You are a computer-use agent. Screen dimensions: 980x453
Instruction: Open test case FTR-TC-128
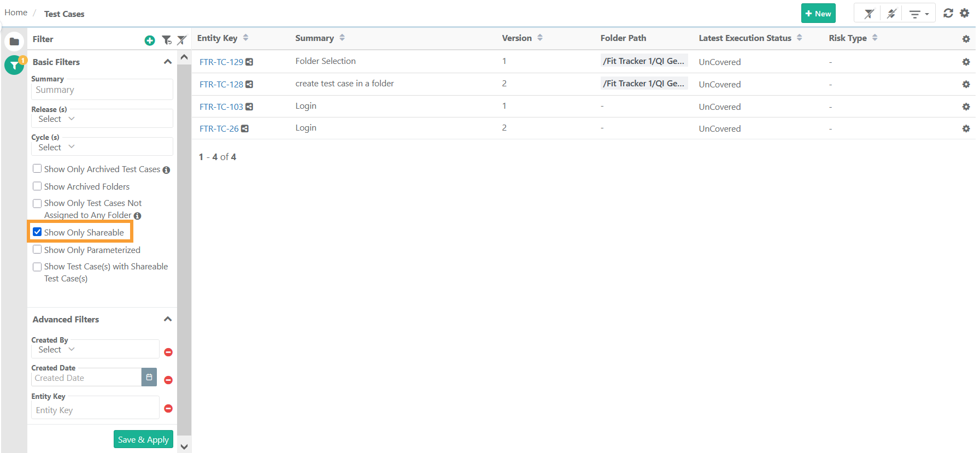click(x=221, y=84)
